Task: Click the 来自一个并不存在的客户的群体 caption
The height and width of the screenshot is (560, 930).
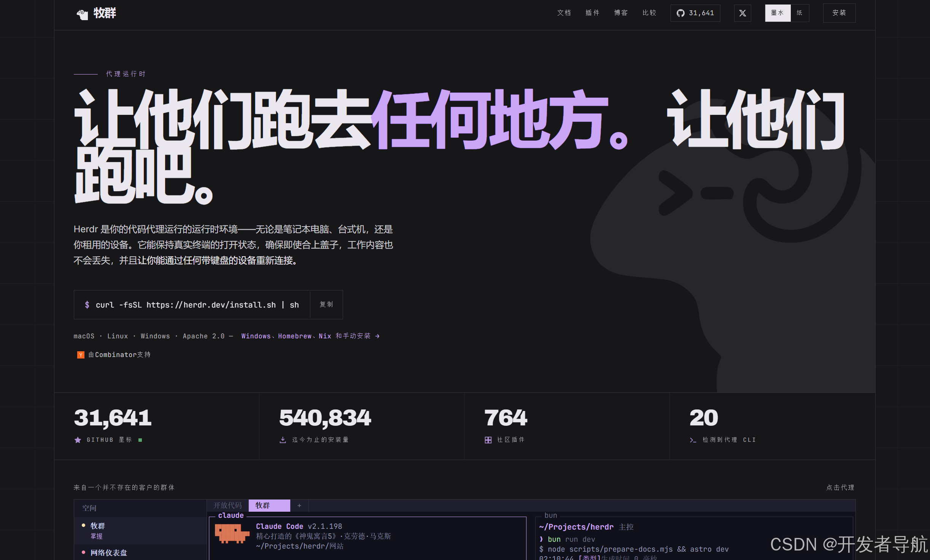Action: 124,487
